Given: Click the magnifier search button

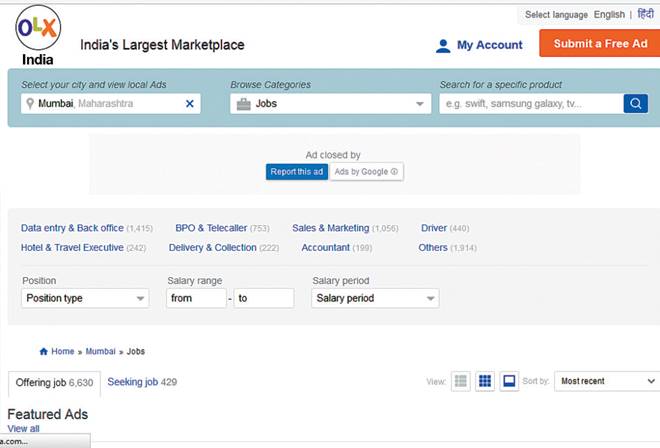Looking at the screenshot, I should coord(635,103).
